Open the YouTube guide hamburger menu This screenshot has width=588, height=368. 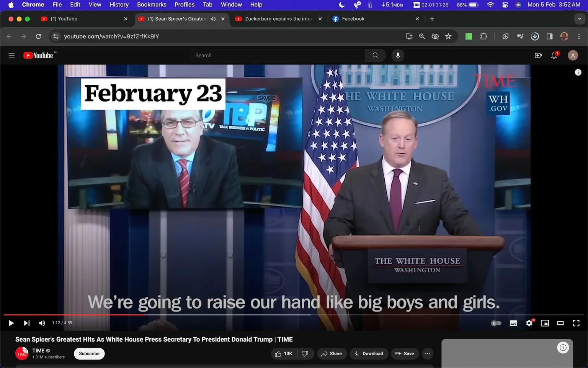11,56
